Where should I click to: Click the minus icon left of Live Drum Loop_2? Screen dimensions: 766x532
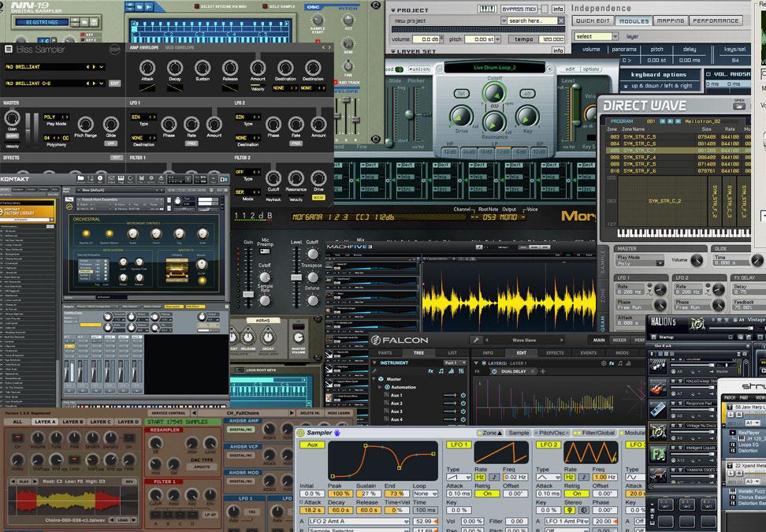(x=439, y=69)
